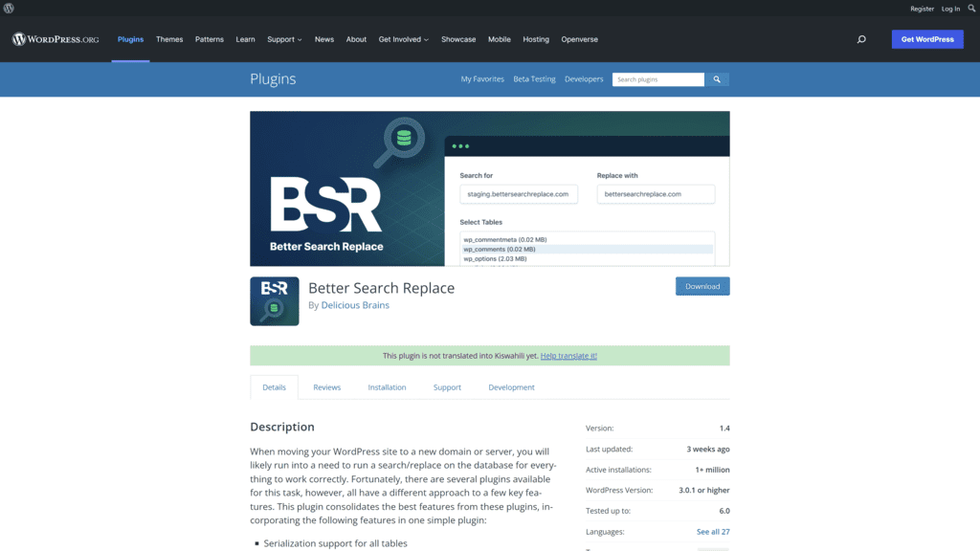Click See all 27 languages link
Image resolution: width=980 pixels, height=551 pixels.
(713, 532)
